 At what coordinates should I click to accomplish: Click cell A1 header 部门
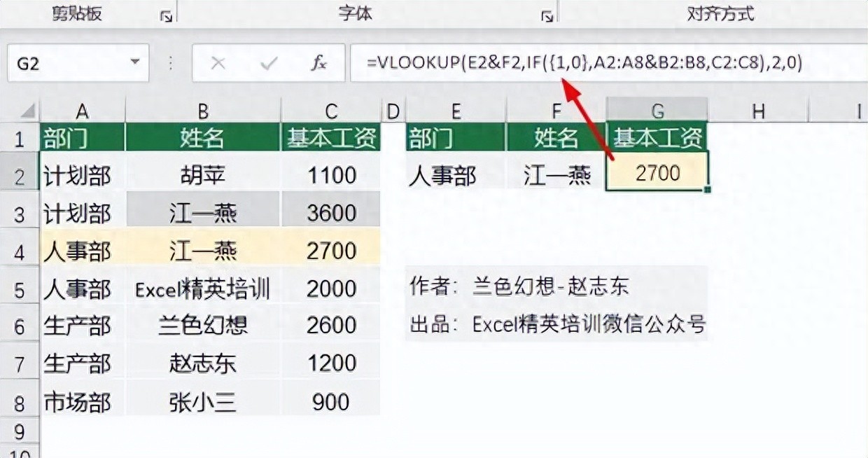[83, 137]
